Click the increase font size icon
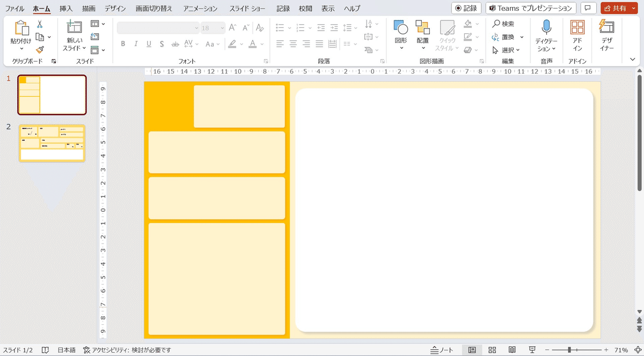This screenshot has width=644, height=356. pos(233,28)
